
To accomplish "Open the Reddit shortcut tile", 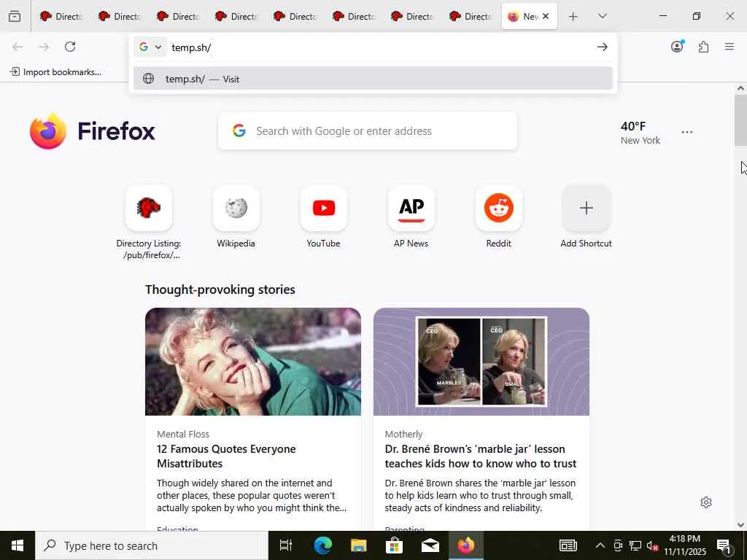I will pos(499,208).
